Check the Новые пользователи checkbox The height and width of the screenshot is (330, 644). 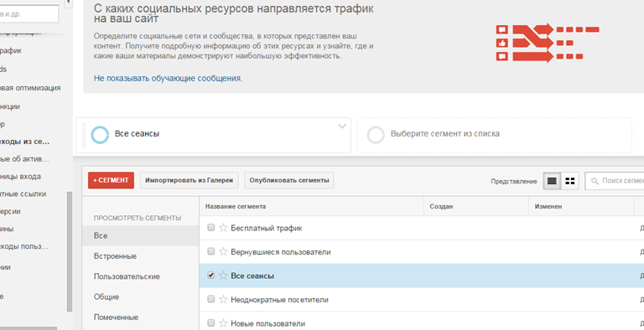pos(211,323)
